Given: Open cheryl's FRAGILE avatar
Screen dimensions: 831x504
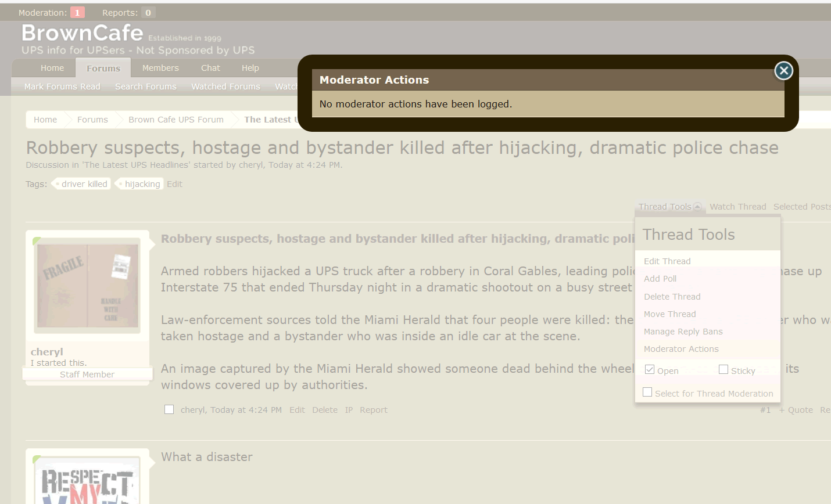Looking at the screenshot, I should pos(88,286).
